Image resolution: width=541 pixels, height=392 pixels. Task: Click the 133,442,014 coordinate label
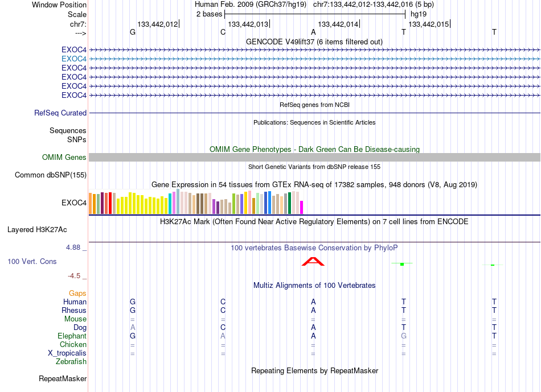[x=338, y=24]
